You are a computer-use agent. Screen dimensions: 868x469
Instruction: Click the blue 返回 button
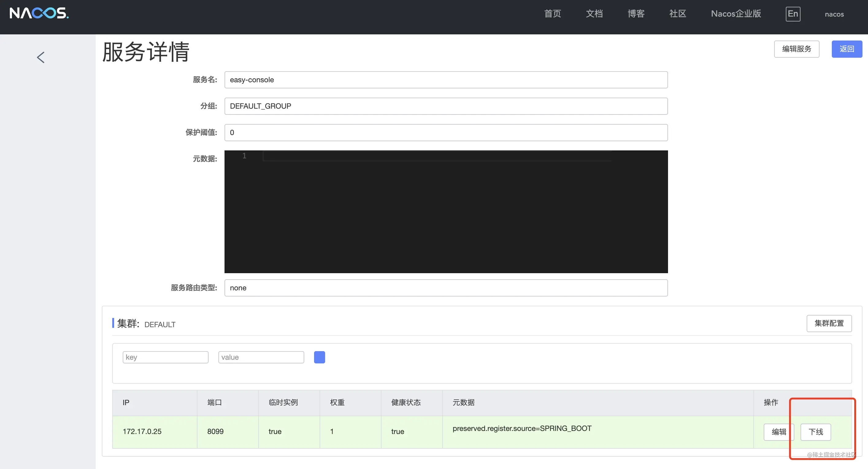(847, 49)
